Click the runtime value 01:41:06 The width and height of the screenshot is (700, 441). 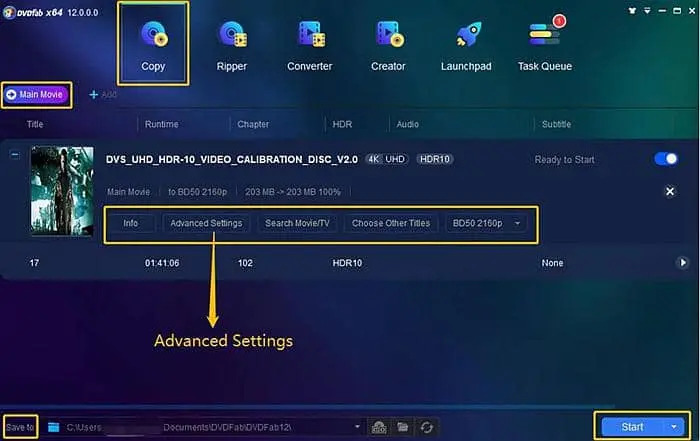coord(162,263)
